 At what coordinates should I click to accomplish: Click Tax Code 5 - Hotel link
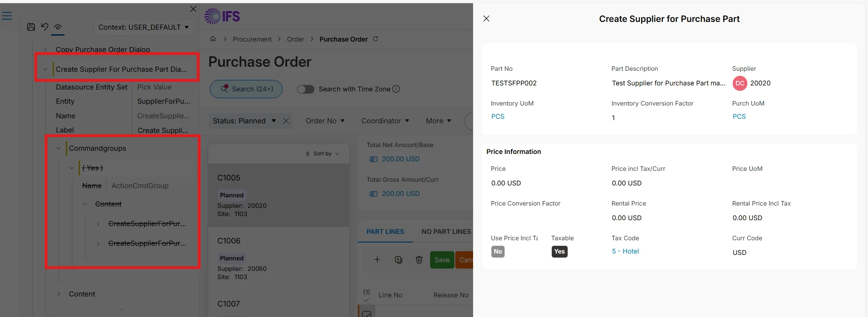(x=625, y=251)
